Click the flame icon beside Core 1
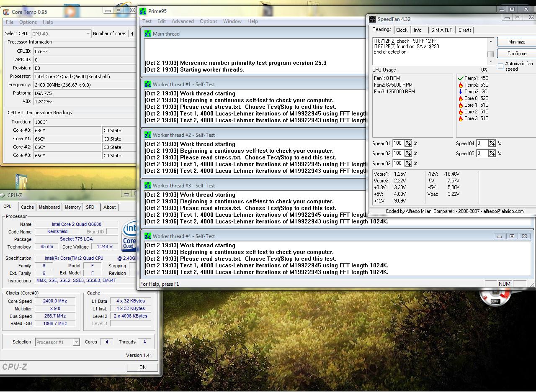Viewport: 536px width, 392px height. pyautogui.click(x=461, y=105)
